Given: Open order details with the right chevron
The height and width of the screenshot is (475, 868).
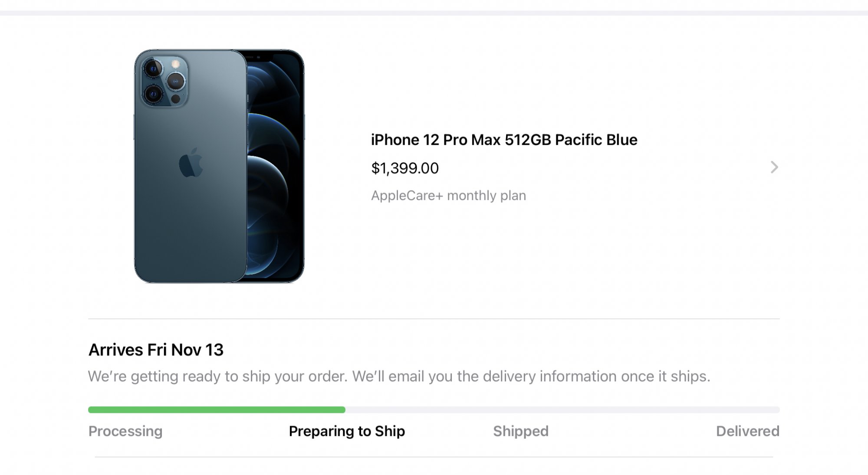Looking at the screenshot, I should tap(774, 167).
